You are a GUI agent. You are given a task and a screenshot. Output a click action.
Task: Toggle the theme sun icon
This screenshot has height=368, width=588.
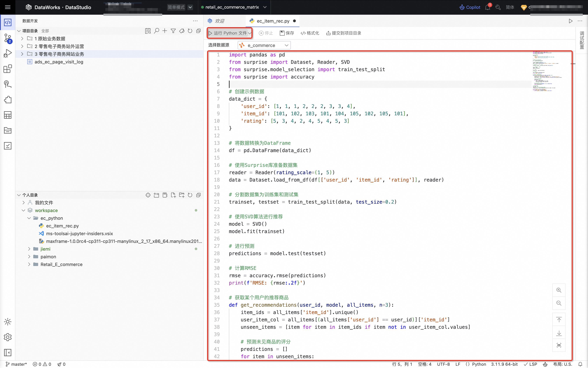8,322
